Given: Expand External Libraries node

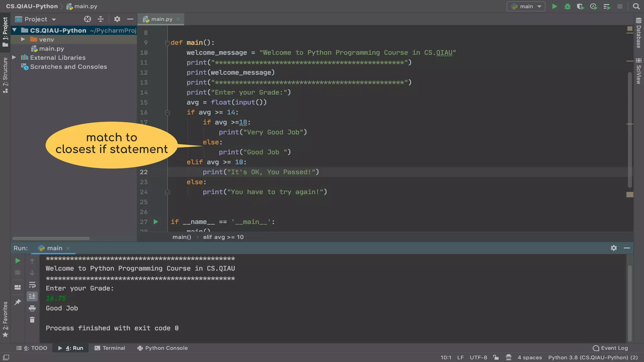Looking at the screenshot, I should [x=14, y=58].
